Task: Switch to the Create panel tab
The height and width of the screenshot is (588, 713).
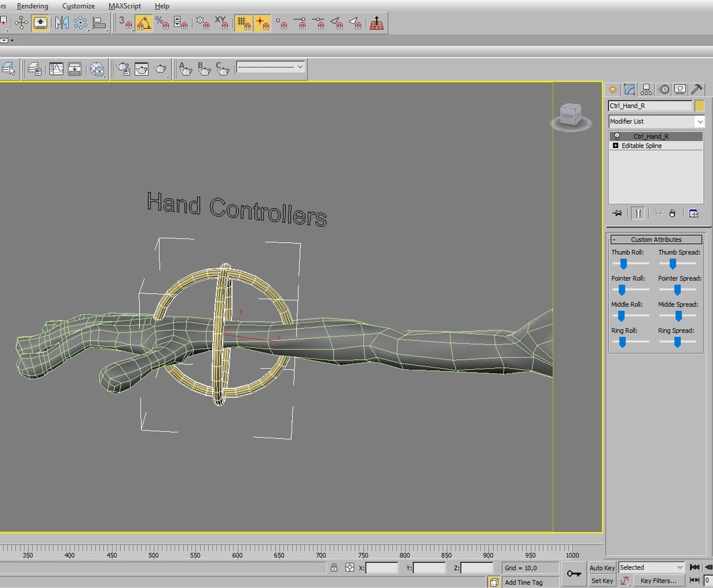Action: (613, 89)
